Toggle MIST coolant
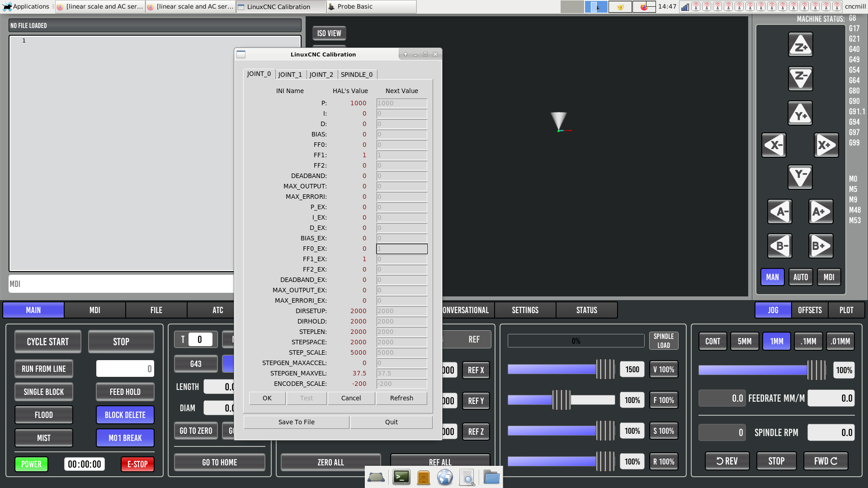This screenshot has width=868, height=488. pyautogui.click(x=44, y=438)
